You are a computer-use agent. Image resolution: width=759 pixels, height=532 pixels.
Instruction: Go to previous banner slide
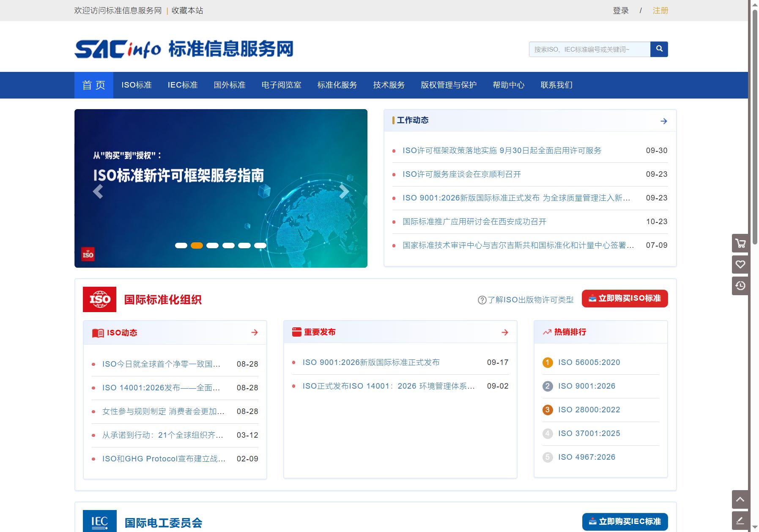[98, 192]
